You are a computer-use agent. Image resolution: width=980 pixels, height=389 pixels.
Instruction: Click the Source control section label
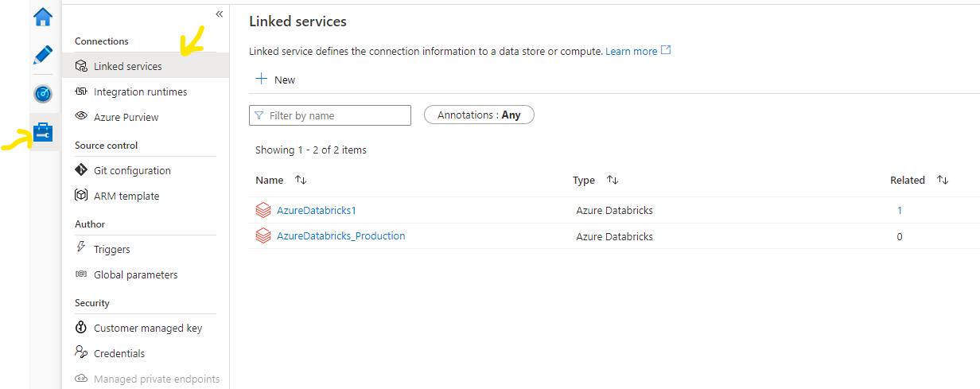(107, 146)
